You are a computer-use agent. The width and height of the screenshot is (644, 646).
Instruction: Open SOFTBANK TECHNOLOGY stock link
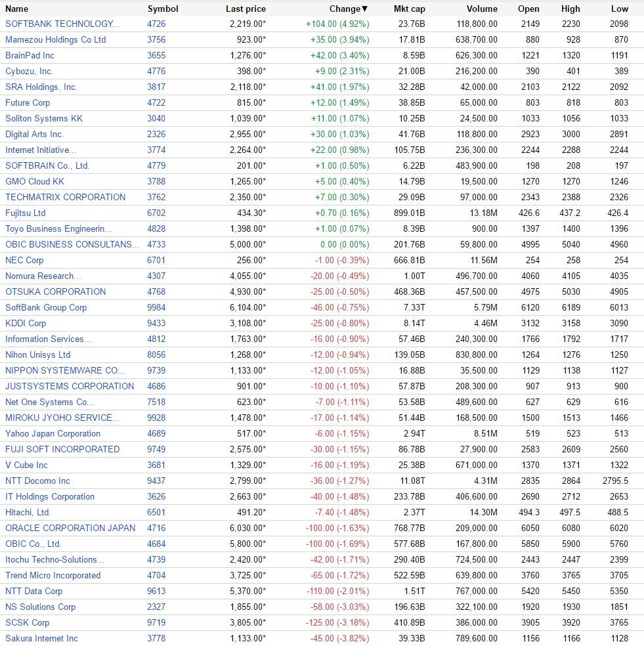tap(62, 24)
